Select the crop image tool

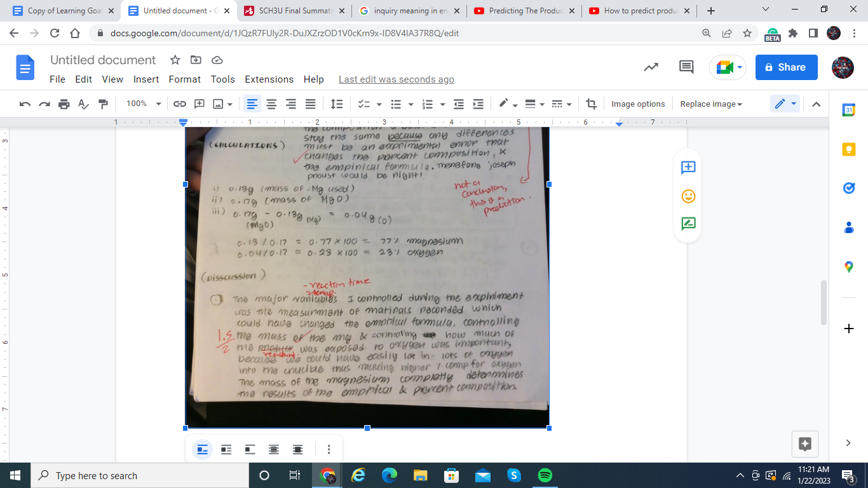tap(591, 104)
